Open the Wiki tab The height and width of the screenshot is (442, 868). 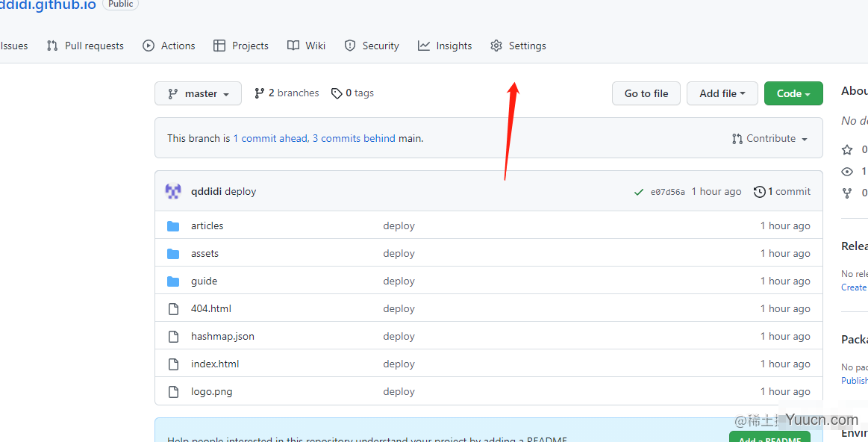[306, 46]
